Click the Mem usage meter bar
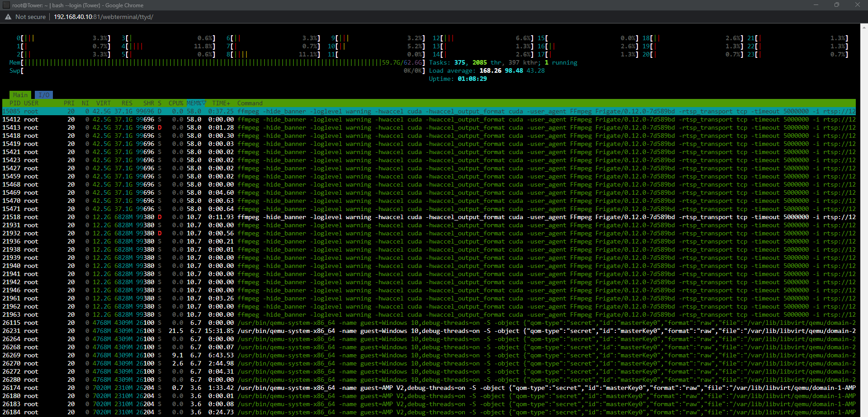The width and height of the screenshot is (868, 417). point(203,62)
